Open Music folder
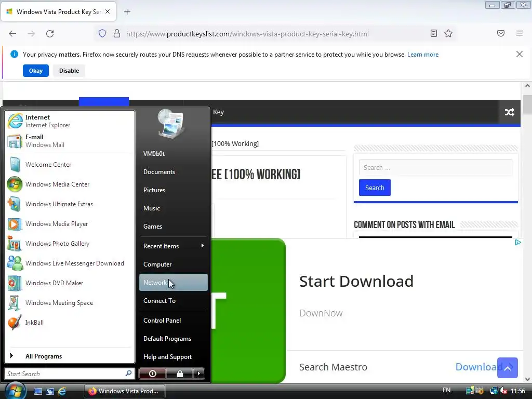The image size is (532, 399). (173, 208)
